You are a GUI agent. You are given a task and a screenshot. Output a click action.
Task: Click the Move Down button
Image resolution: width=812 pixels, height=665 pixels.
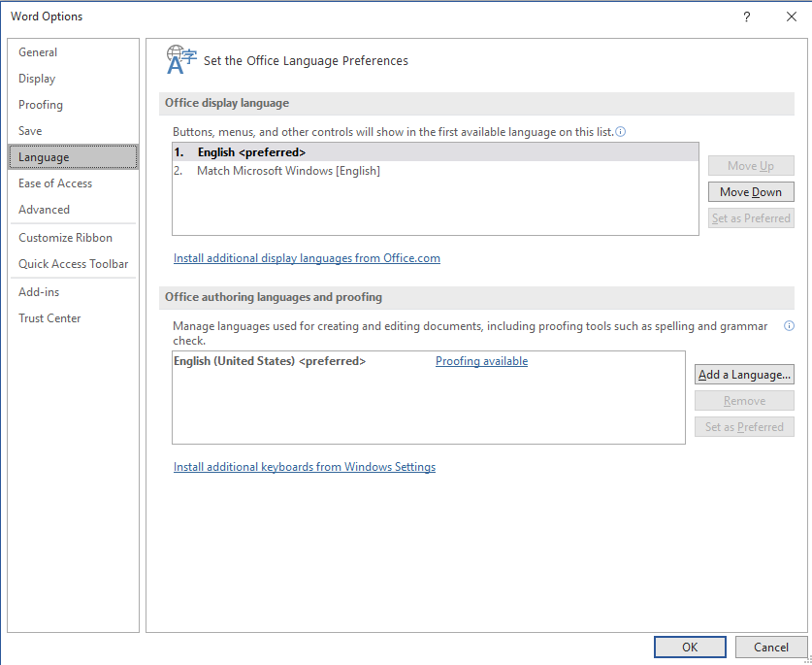(751, 192)
